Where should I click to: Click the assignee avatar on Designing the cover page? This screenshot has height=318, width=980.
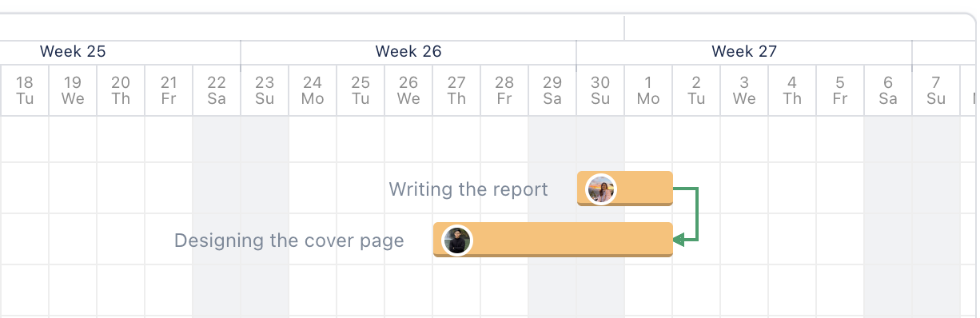(456, 240)
